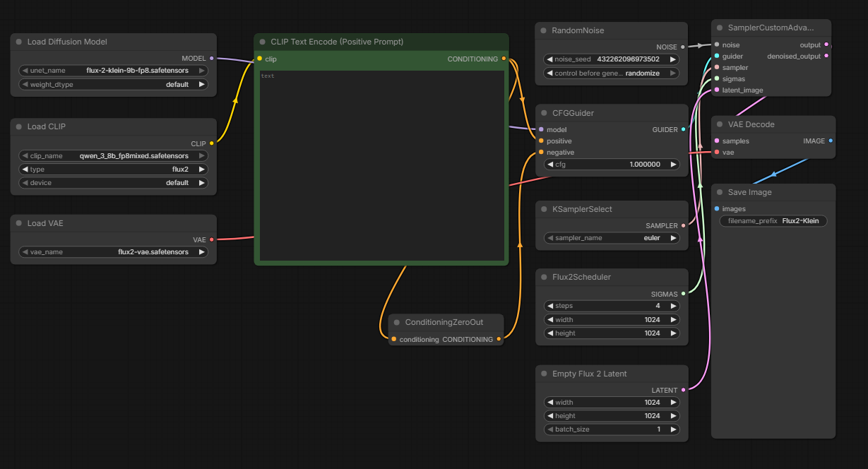868x469 pixels.
Task: Open the sampler_name dropdown showing euler
Action: 612,238
